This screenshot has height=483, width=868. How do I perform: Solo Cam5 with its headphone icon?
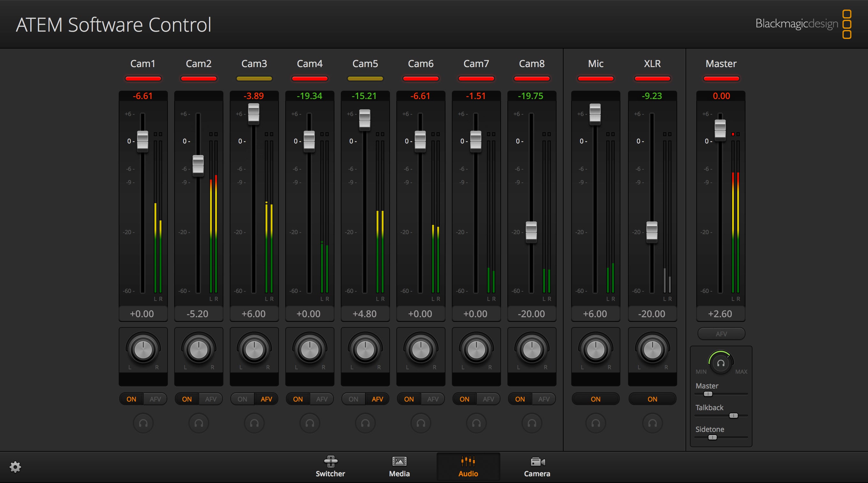tap(365, 423)
